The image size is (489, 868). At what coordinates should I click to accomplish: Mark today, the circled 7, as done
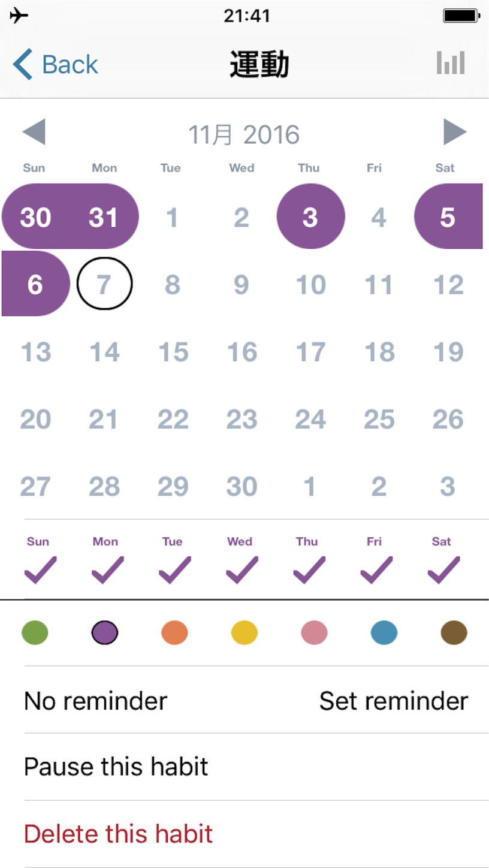[x=105, y=284]
